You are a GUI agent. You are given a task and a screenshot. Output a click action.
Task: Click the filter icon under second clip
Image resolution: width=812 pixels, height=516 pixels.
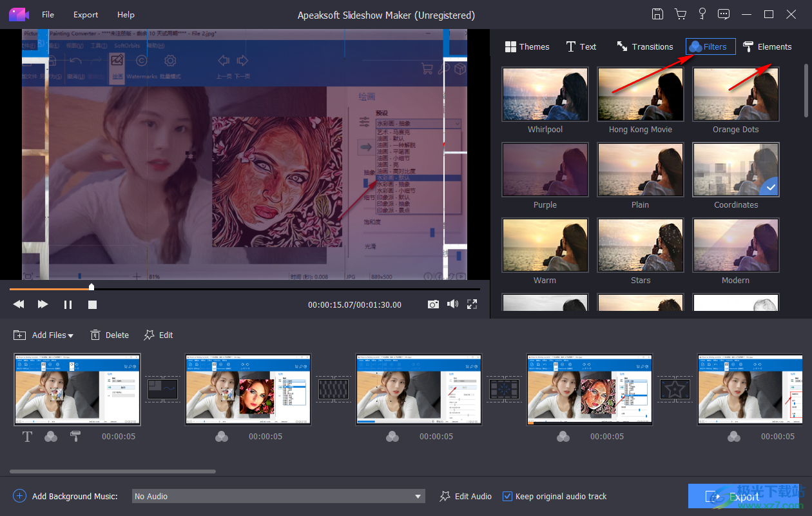tap(222, 437)
